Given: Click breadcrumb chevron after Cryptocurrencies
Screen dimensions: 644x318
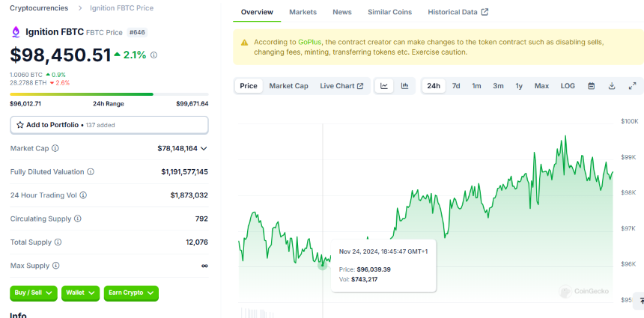Looking at the screenshot, I should click(79, 8).
